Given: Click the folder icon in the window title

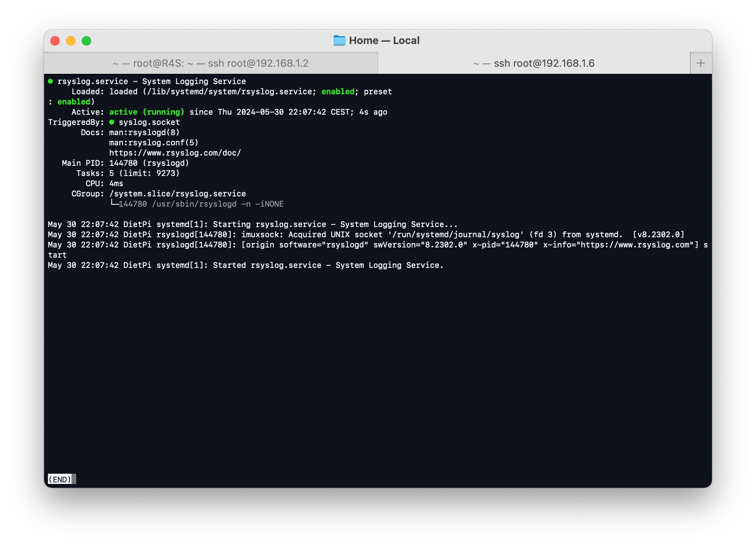Looking at the screenshot, I should tap(339, 40).
